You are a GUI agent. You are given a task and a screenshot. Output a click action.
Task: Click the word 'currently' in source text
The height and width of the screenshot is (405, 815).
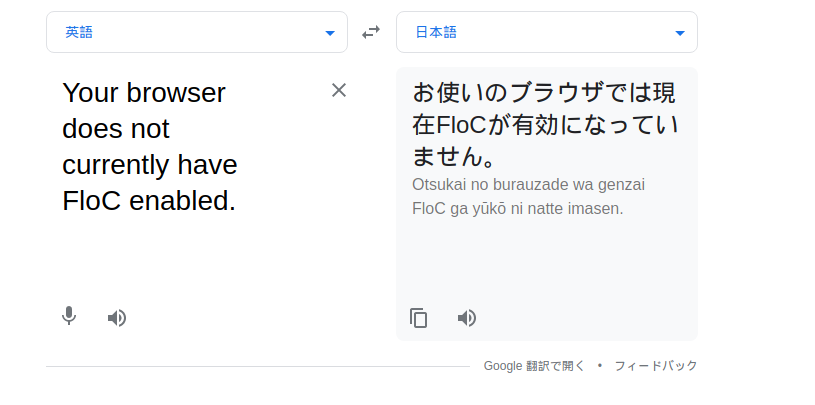point(116,165)
